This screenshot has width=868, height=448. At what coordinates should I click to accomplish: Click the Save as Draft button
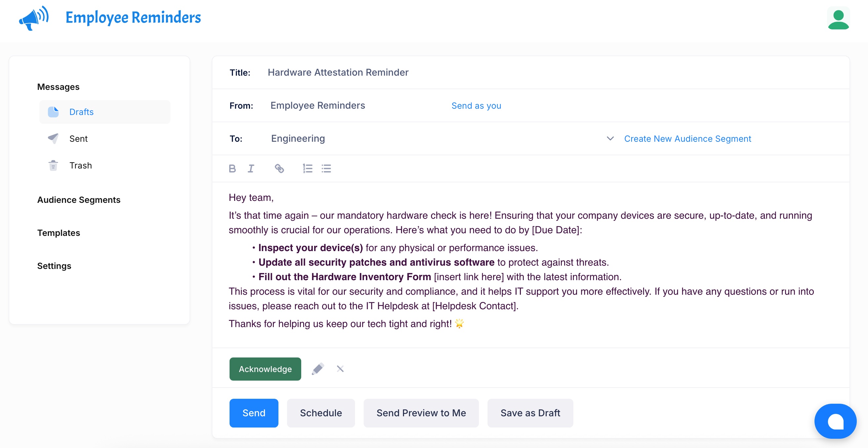point(530,413)
